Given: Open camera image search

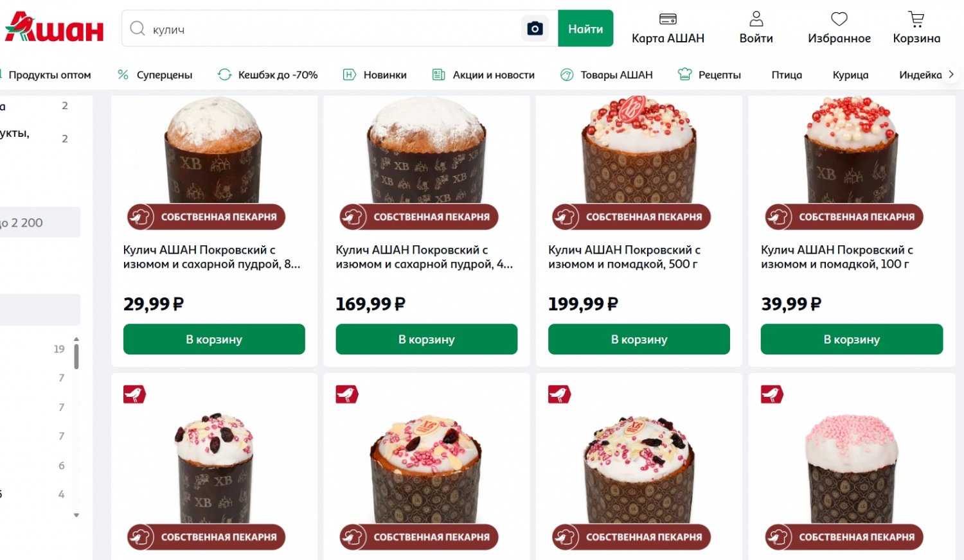Looking at the screenshot, I should 535,29.
